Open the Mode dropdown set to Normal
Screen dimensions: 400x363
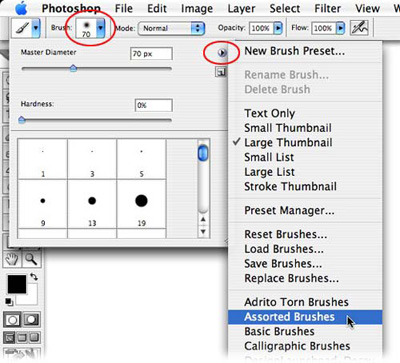(171, 28)
